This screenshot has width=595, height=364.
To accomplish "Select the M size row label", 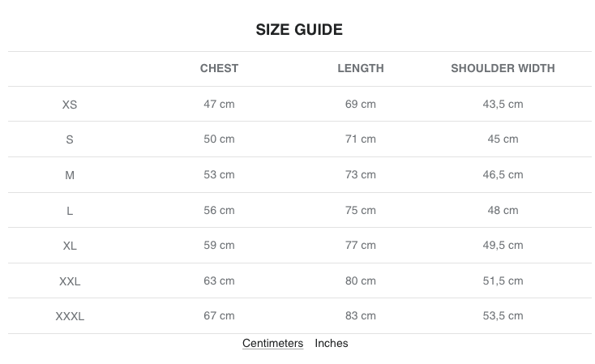I will coord(70,175).
